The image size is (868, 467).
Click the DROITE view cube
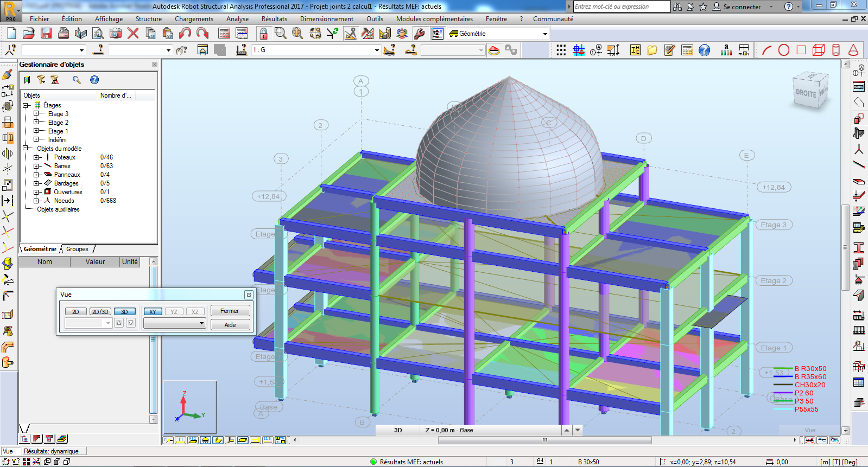pos(810,91)
